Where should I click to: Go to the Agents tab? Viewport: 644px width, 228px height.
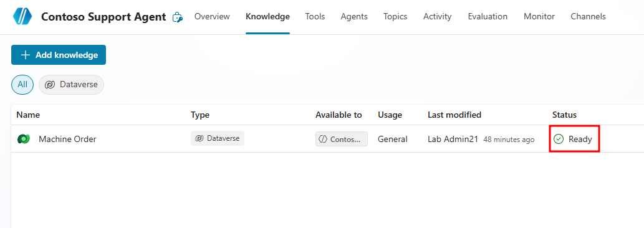click(354, 16)
